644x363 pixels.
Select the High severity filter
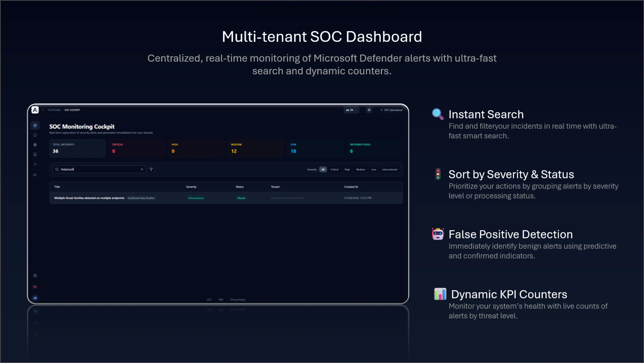tap(347, 169)
